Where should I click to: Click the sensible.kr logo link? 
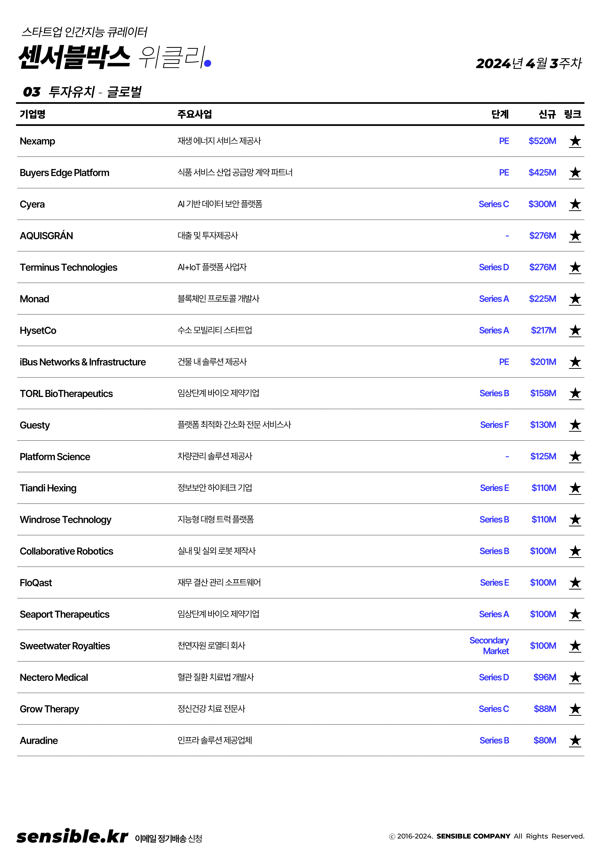72,836
